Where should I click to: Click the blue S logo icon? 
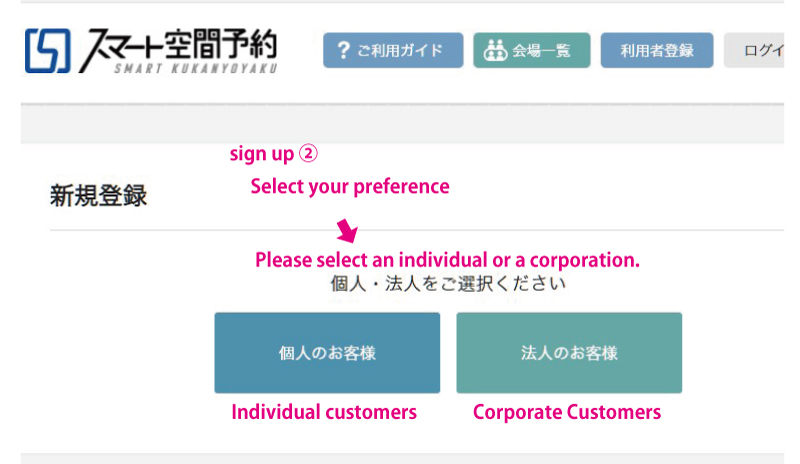[47, 51]
